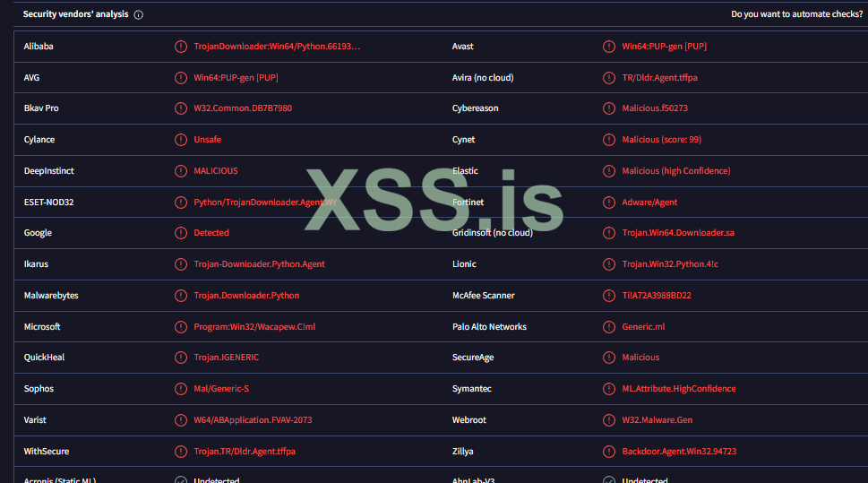Select the Palo Alto Networks vendor name
Screen dimensions: 868x483
tap(489, 327)
